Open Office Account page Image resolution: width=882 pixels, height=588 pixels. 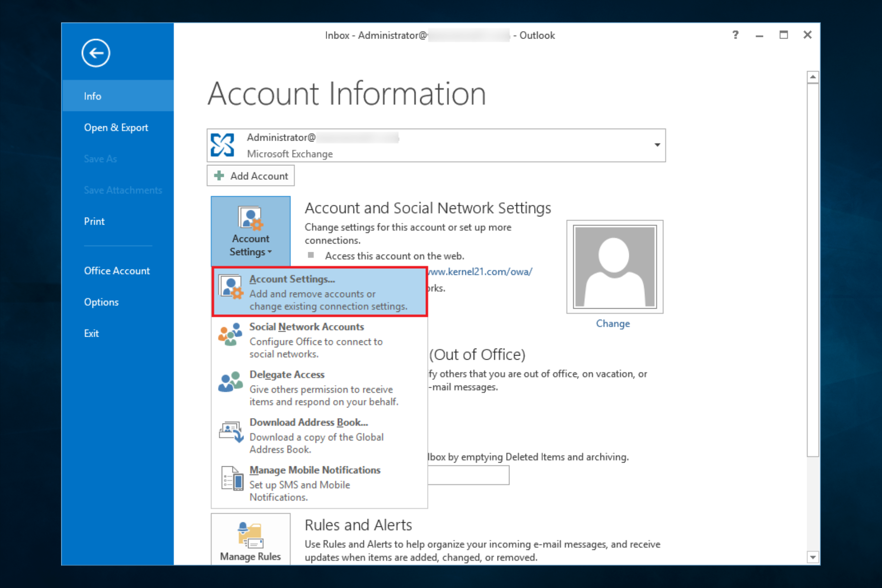pos(118,271)
